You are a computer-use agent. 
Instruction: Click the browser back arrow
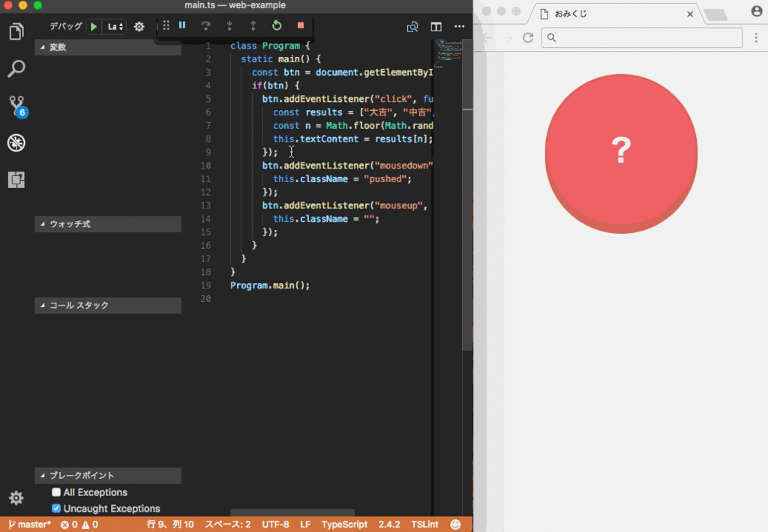(x=487, y=37)
